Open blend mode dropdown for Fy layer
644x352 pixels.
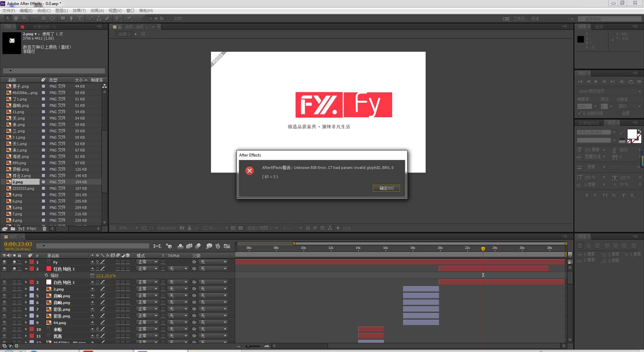147,262
